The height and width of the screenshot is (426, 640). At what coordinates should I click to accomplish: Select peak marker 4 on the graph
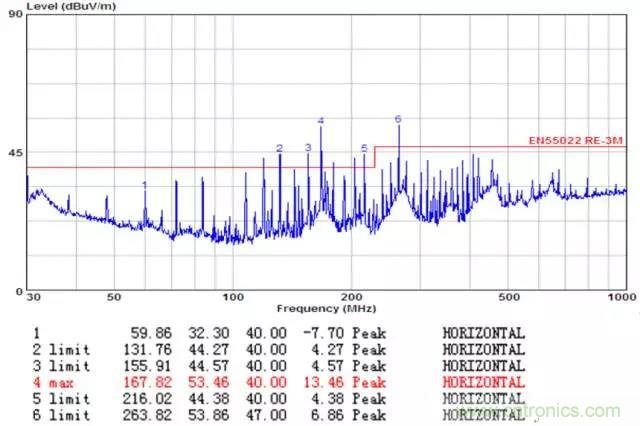point(321,120)
